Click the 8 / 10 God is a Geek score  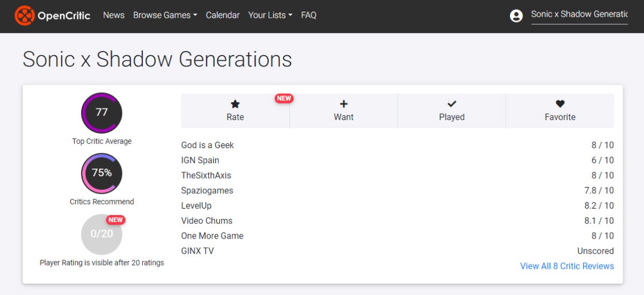tap(603, 145)
